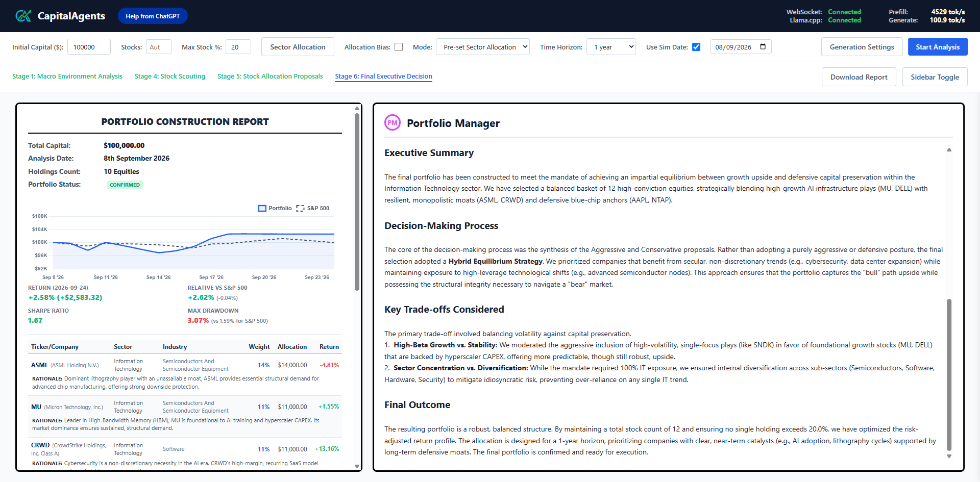Screen dimensions: 980x482
Task: Click the report panel scroll up arrow
Action: click(357, 109)
